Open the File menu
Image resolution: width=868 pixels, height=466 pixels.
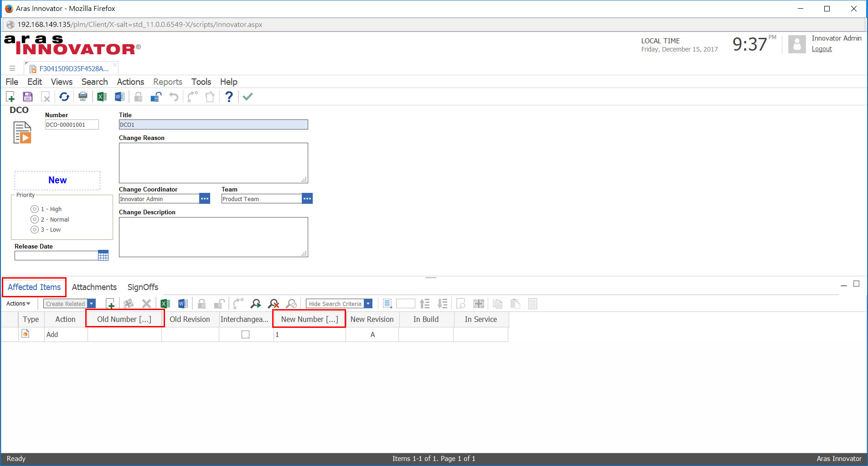click(12, 82)
